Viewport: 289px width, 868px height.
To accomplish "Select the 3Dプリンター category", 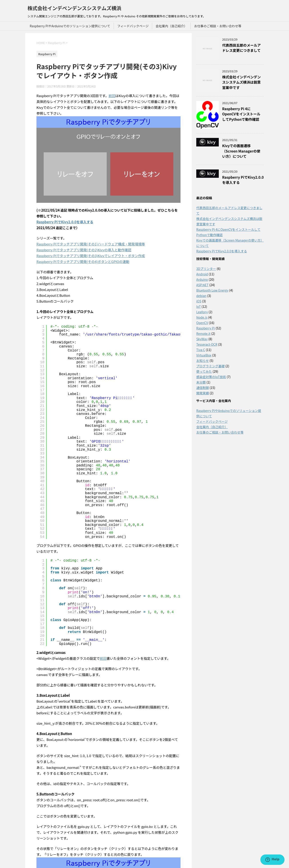I will coord(206,269).
